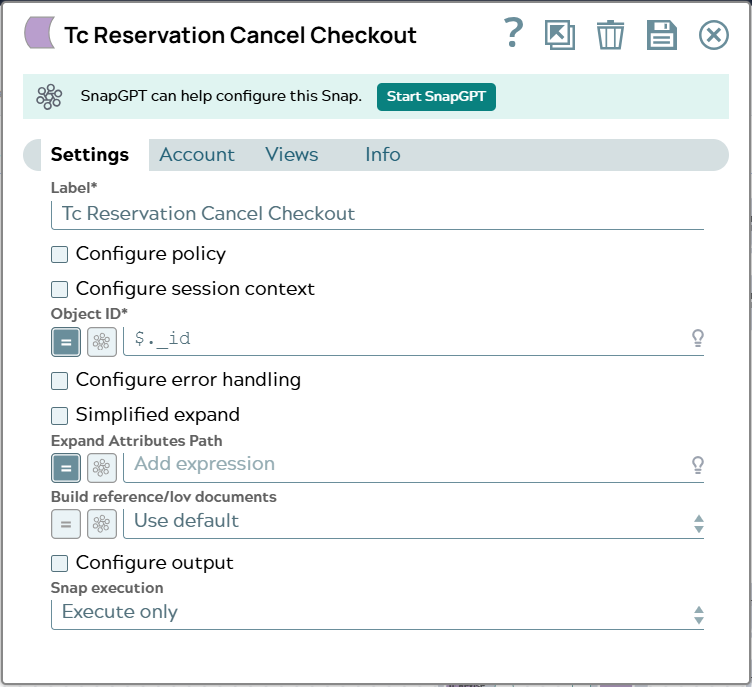
Task: Click the Start SnapGPT button
Action: 436,96
